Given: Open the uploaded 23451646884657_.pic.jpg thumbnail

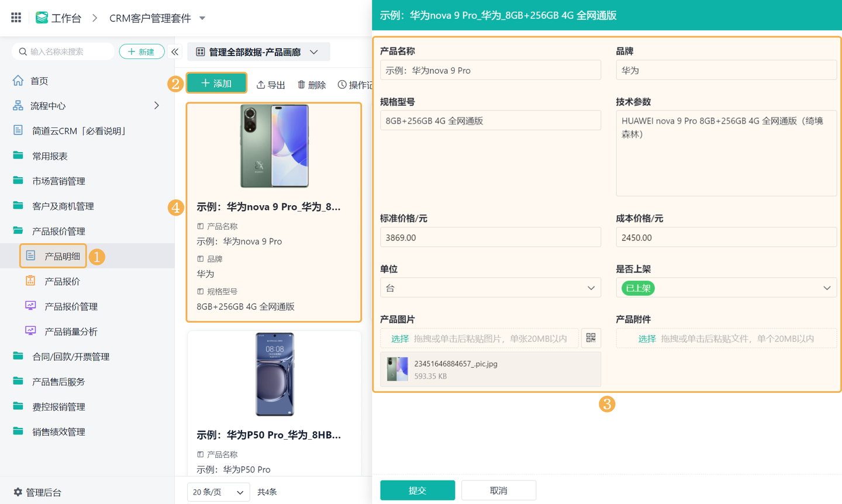Looking at the screenshot, I should (x=397, y=370).
